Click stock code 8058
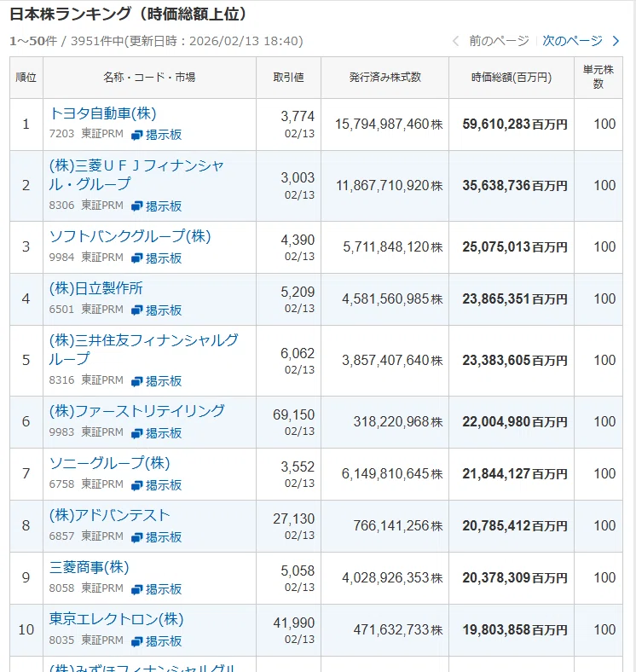 coord(61,588)
